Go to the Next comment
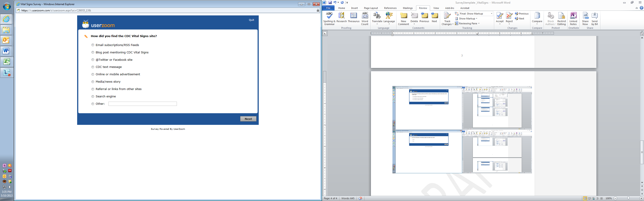Image resolution: width=644 pixels, height=201 pixels. coord(434,17)
